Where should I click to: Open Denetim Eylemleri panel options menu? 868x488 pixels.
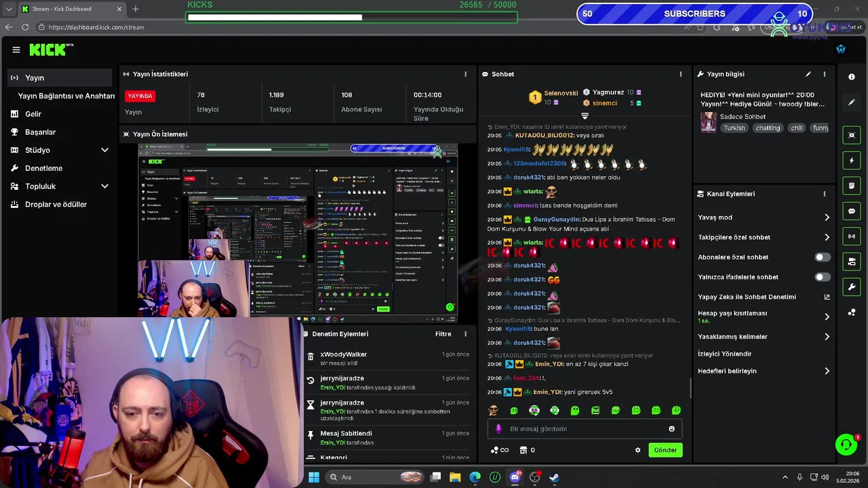point(465,334)
